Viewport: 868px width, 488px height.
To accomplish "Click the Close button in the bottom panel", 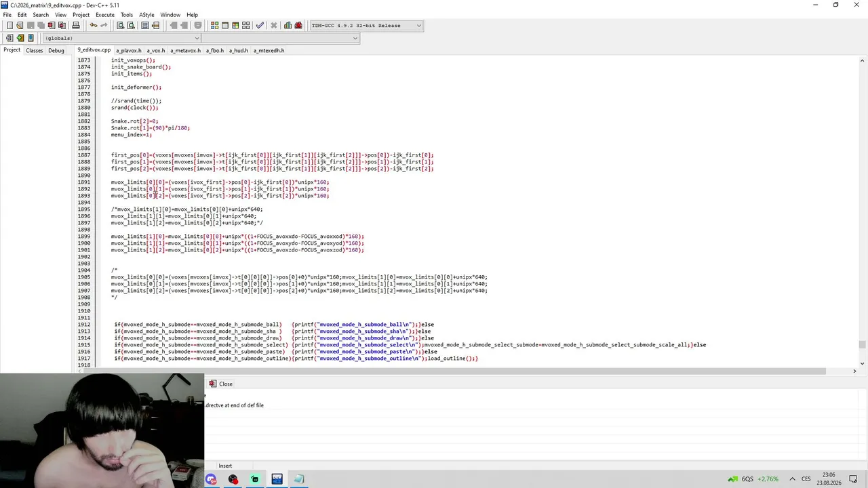I will (221, 384).
